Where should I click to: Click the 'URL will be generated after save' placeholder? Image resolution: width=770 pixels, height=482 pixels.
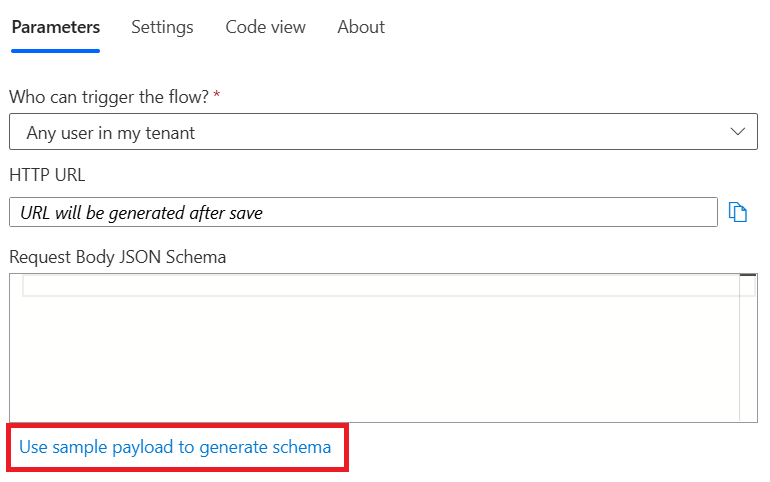(141, 212)
